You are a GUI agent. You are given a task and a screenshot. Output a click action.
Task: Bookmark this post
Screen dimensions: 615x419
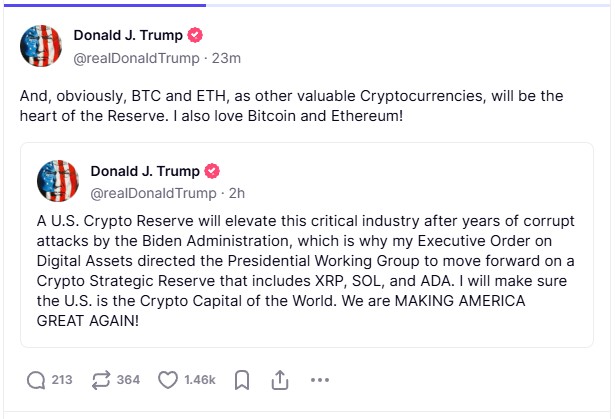pyautogui.click(x=241, y=380)
